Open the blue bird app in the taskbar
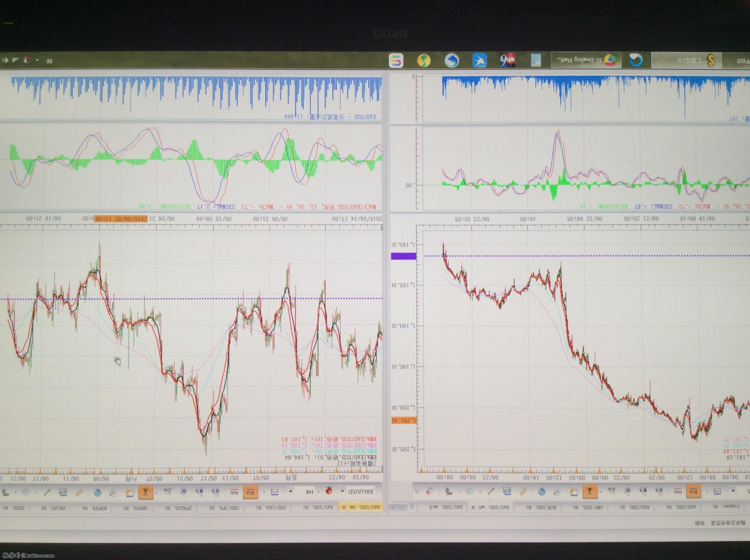 pyautogui.click(x=479, y=61)
